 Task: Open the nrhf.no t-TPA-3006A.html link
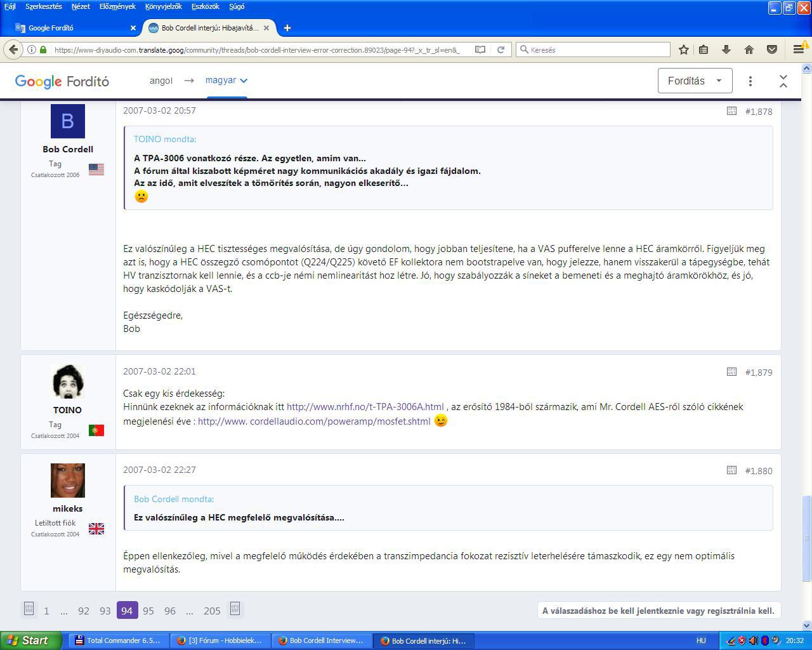pyautogui.click(x=365, y=407)
